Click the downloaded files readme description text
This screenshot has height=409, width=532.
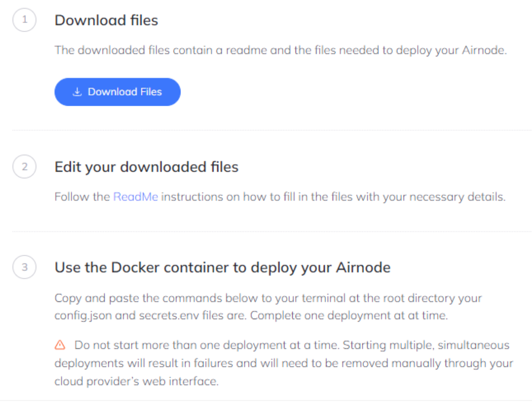[280, 50]
